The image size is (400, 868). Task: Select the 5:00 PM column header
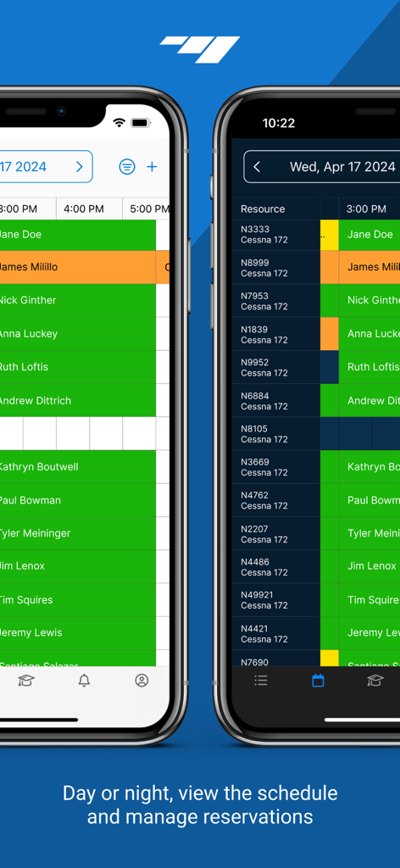click(147, 209)
